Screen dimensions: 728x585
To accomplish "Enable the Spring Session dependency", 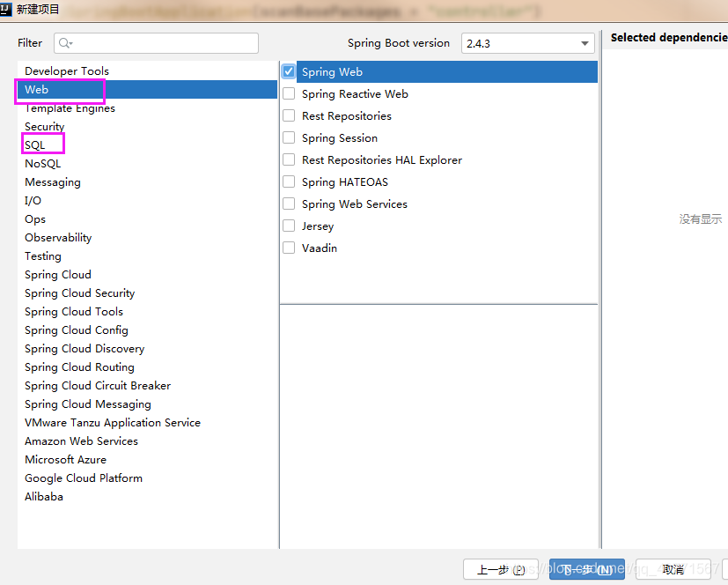I will (288, 137).
